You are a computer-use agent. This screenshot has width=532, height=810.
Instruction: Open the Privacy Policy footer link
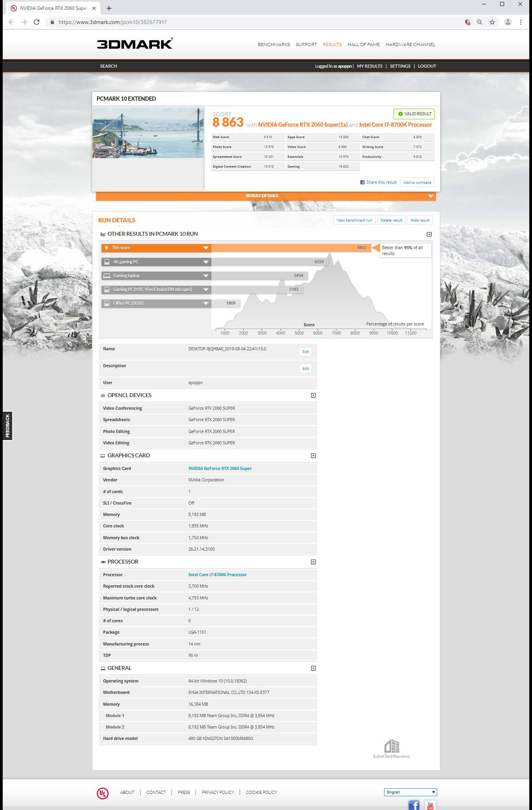(x=218, y=792)
